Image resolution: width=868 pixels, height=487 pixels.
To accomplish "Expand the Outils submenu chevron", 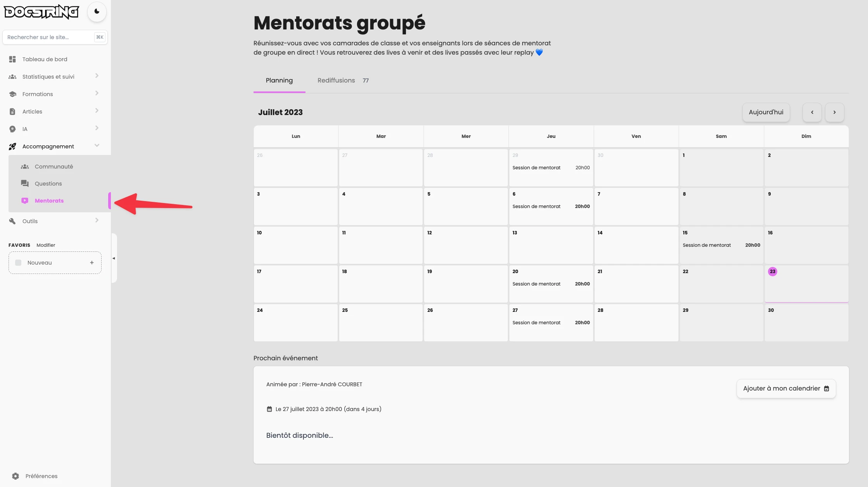I will tap(97, 220).
